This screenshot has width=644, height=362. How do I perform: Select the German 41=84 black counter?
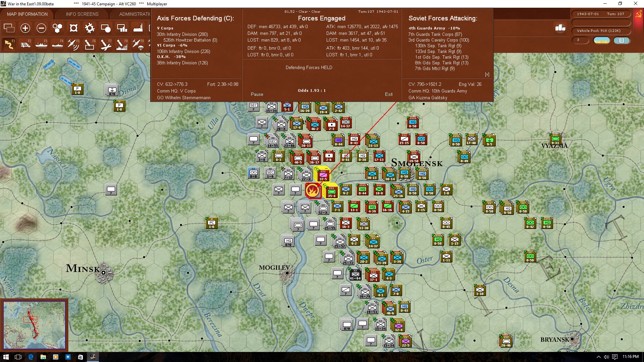(355, 275)
